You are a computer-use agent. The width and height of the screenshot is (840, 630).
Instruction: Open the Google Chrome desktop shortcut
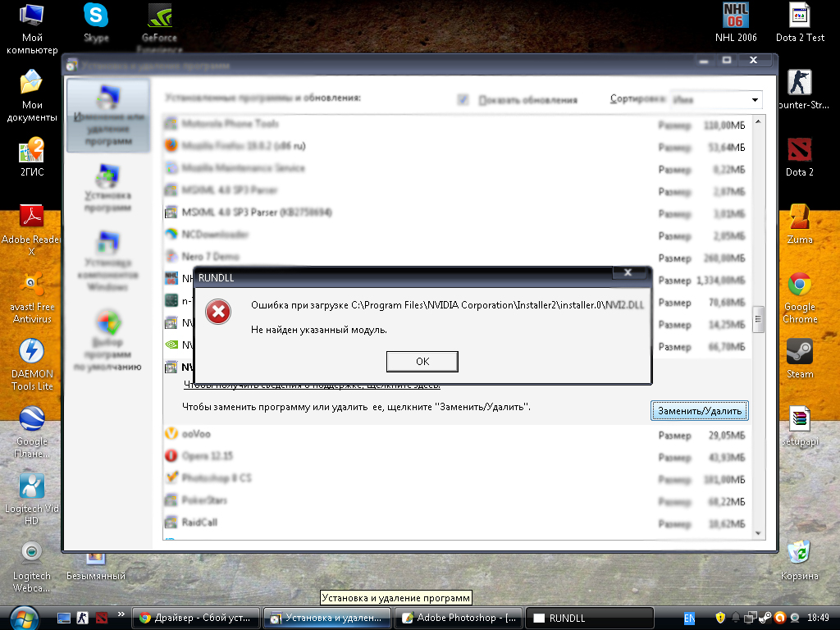point(799,286)
